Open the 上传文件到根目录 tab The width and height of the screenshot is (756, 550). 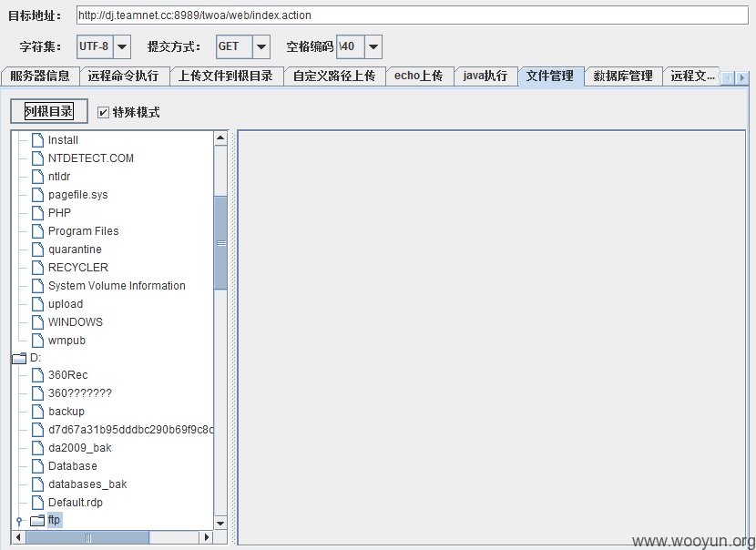tap(226, 76)
